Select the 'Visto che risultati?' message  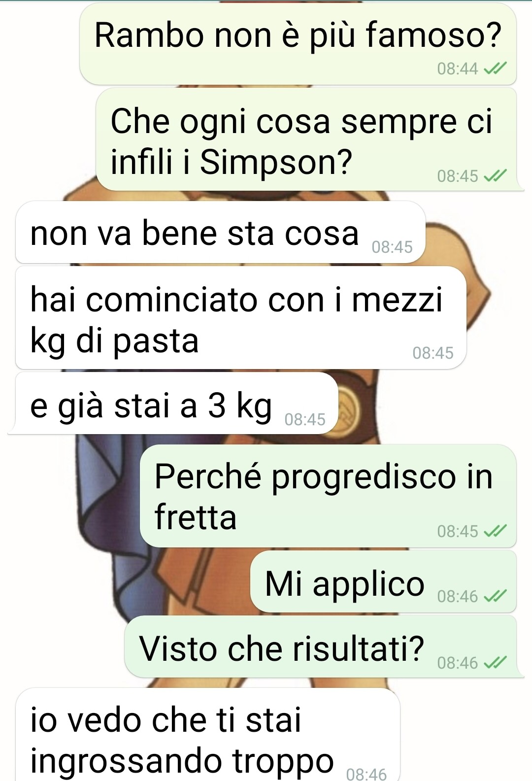(x=324, y=647)
